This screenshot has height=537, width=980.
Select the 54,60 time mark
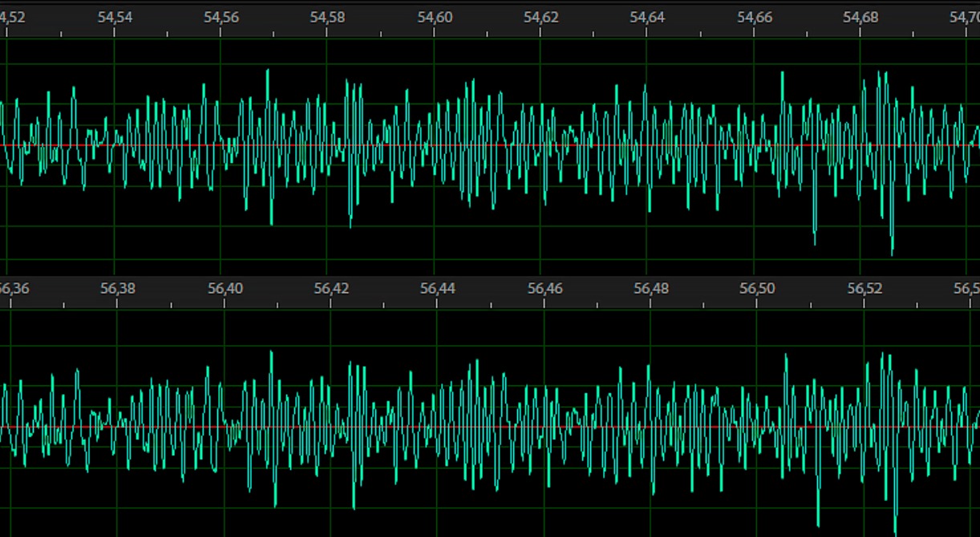pyautogui.click(x=434, y=18)
